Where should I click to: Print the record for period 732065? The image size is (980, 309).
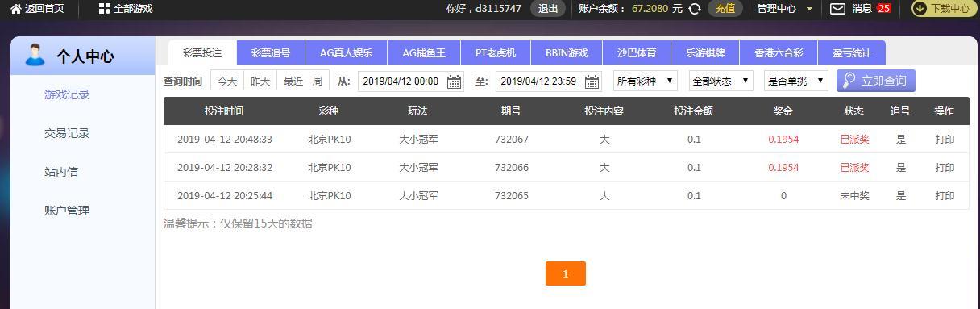point(945,195)
